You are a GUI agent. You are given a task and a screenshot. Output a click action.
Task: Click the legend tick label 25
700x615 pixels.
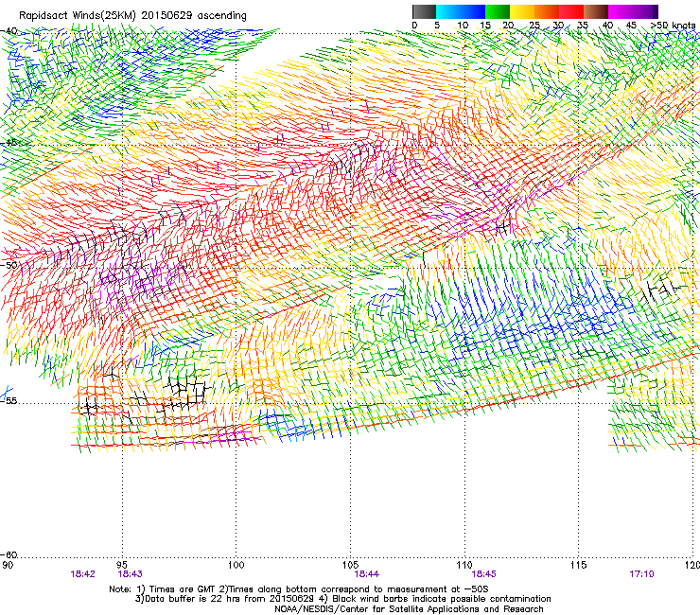534,26
